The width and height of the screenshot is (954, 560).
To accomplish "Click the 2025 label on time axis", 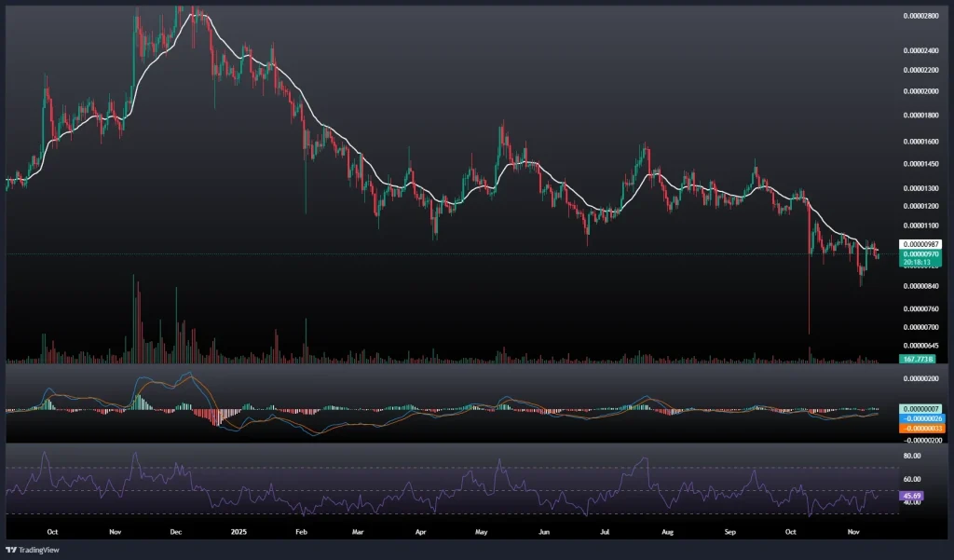I will tap(238, 532).
